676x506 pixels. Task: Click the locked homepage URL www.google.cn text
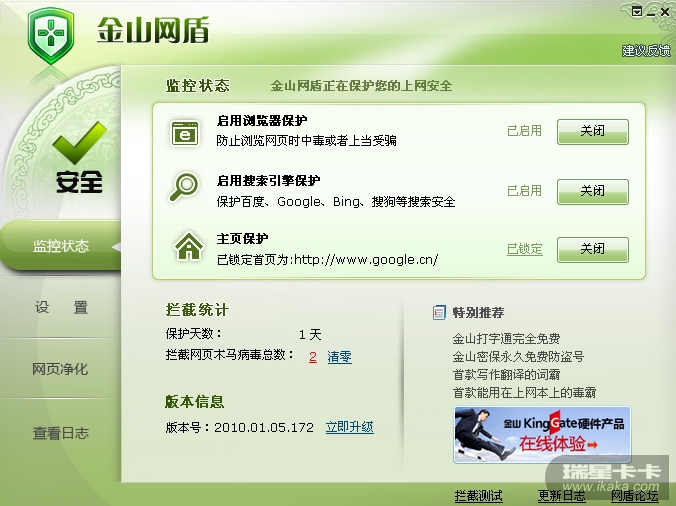[x=366, y=259]
